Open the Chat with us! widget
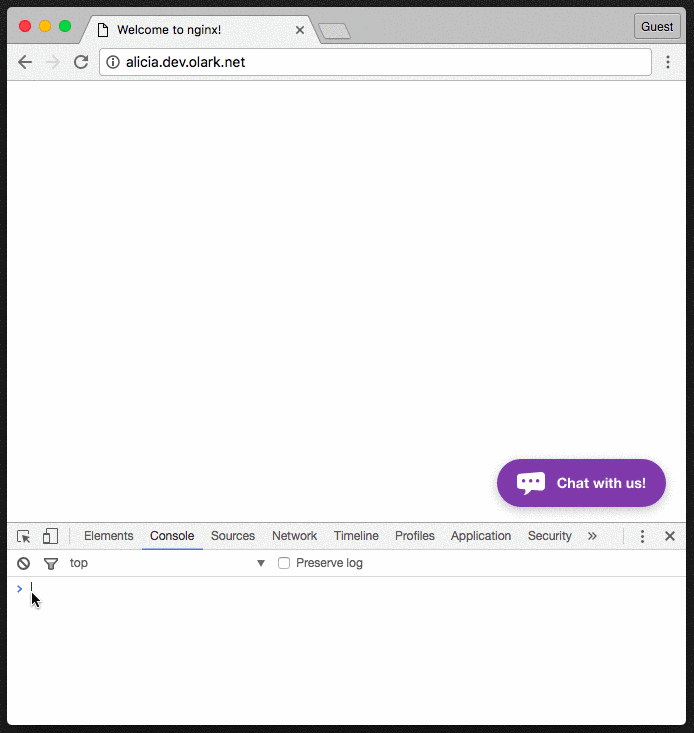 [x=581, y=483]
